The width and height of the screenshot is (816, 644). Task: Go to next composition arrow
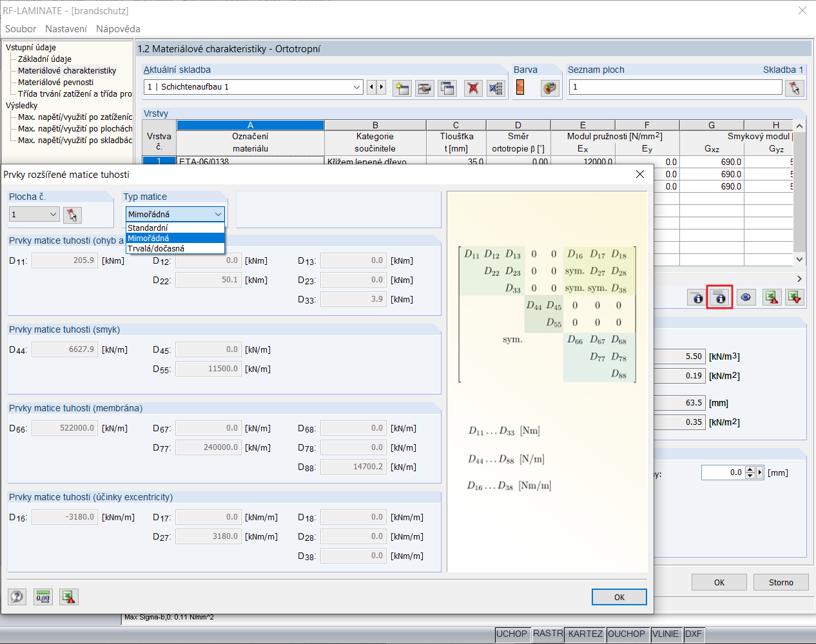point(381,87)
